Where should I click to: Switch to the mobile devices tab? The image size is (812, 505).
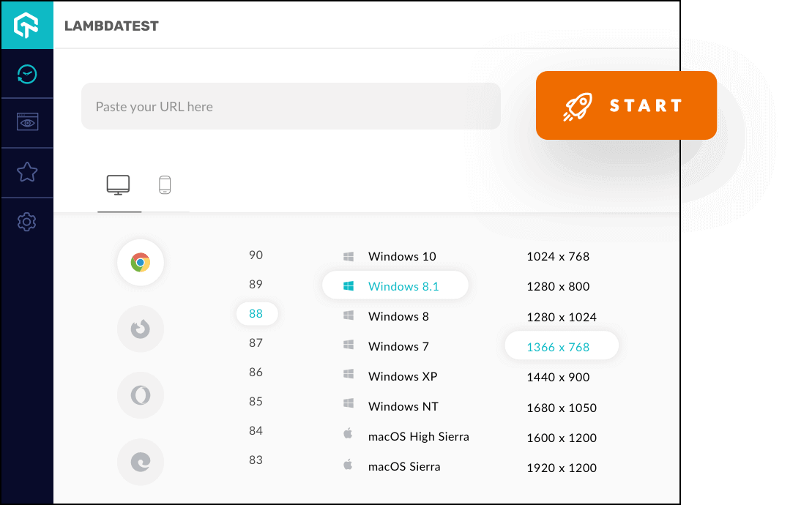(165, 184)
